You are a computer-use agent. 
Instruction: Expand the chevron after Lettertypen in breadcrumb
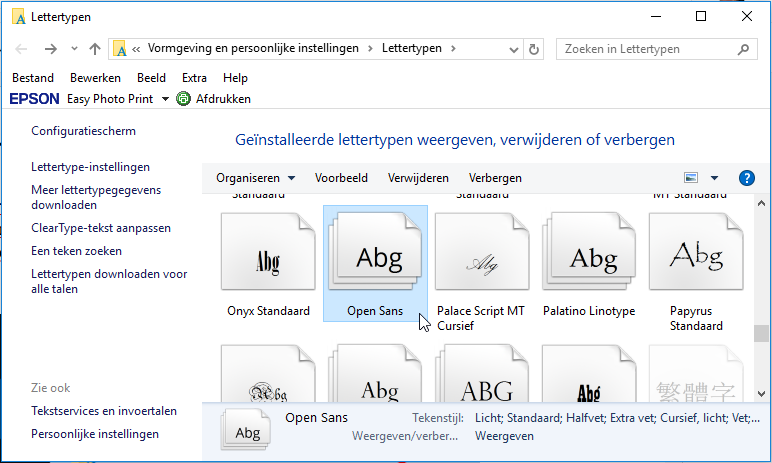(x=453, y=48)
